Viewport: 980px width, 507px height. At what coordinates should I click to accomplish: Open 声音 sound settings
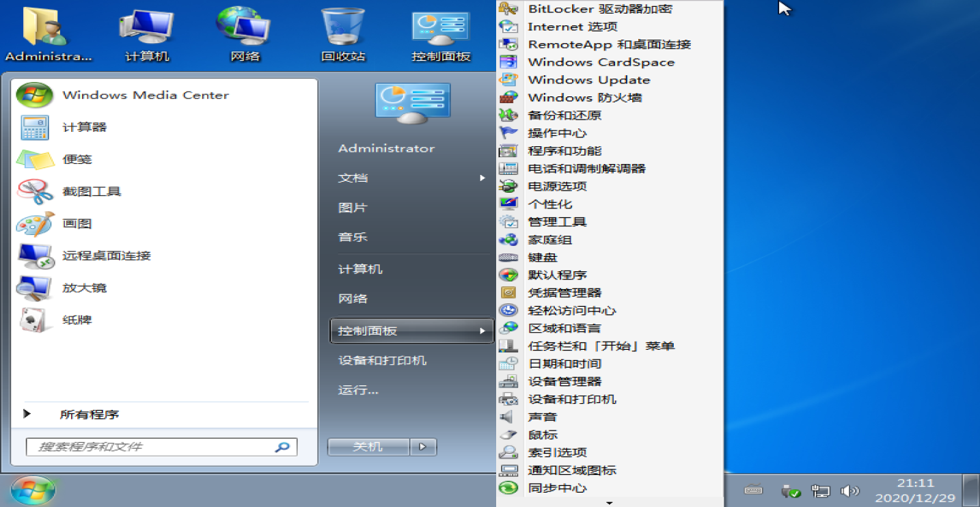[x=610, y=417]
